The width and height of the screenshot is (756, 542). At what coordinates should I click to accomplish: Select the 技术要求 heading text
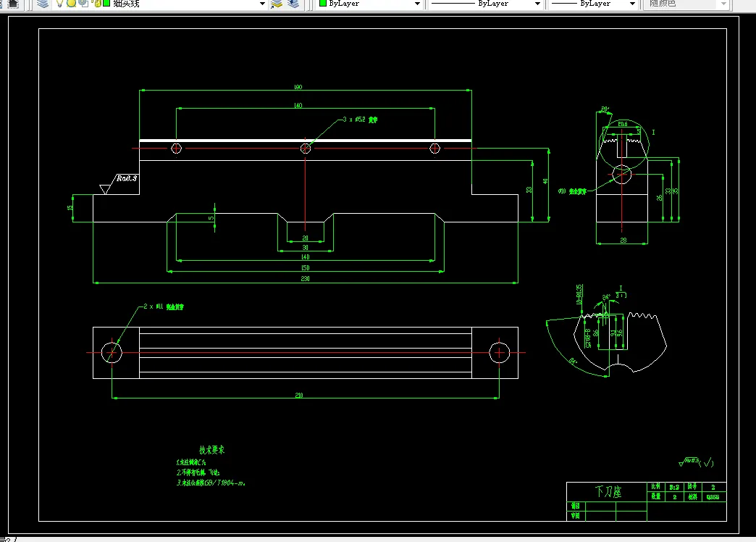coord(211,450)
